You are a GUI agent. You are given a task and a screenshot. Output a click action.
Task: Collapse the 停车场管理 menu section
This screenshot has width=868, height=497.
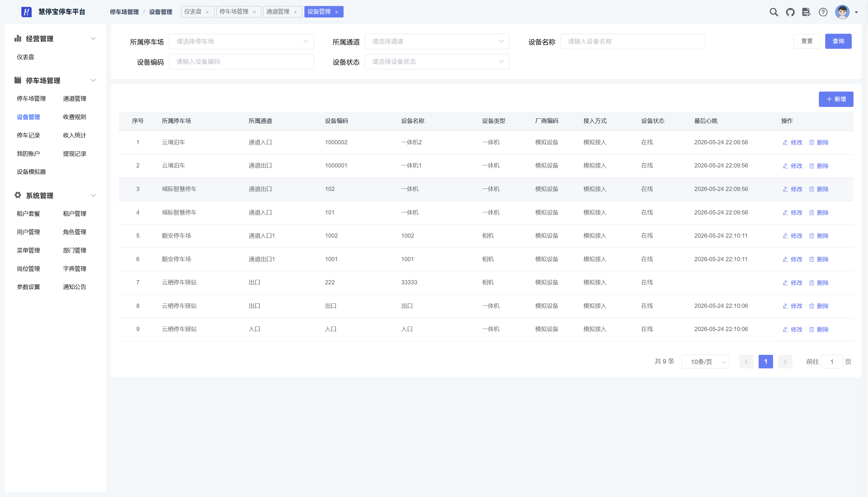(93, 80)
